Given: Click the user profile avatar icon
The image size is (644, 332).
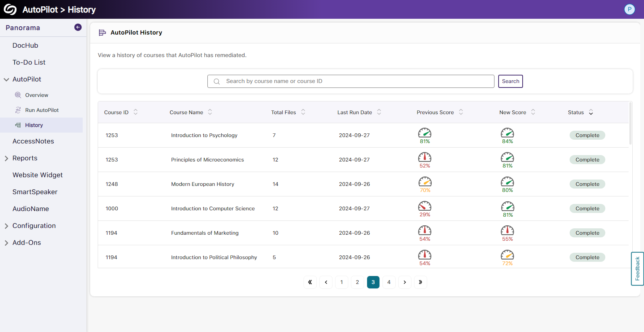Looking at the screenshot, I should pos(629,9).
